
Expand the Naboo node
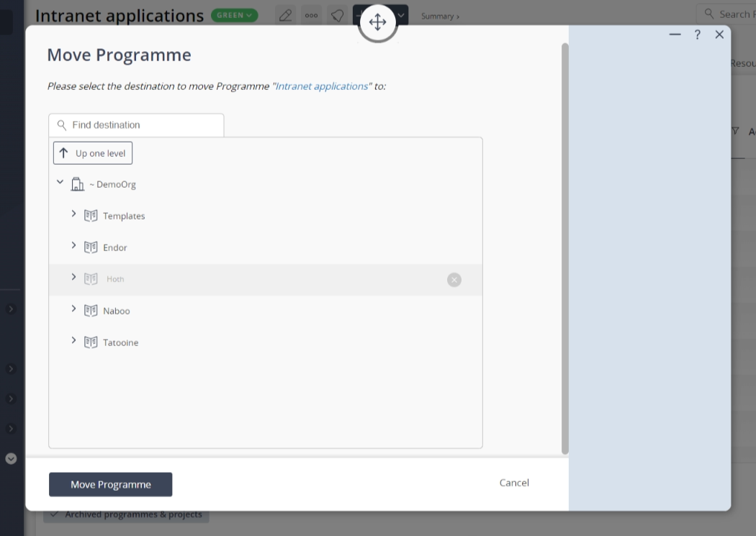click(x=73, y=309)
